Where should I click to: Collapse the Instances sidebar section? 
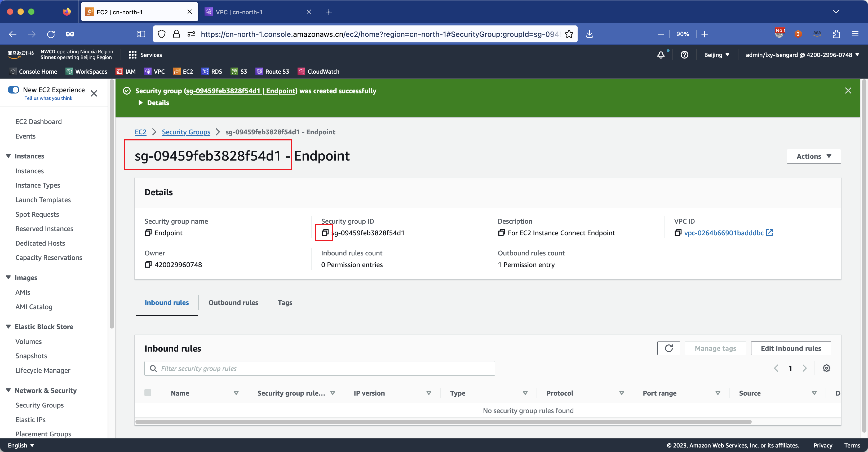pos(8,156)
